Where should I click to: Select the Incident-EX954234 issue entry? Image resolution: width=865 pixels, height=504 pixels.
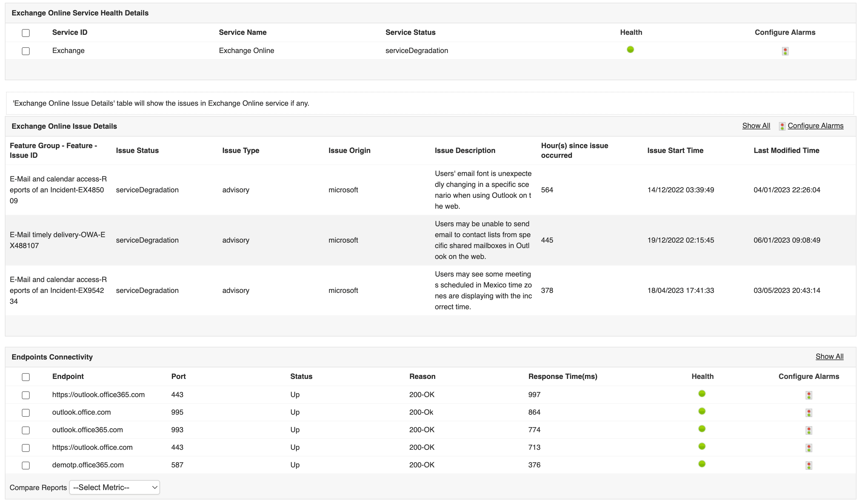58,290
